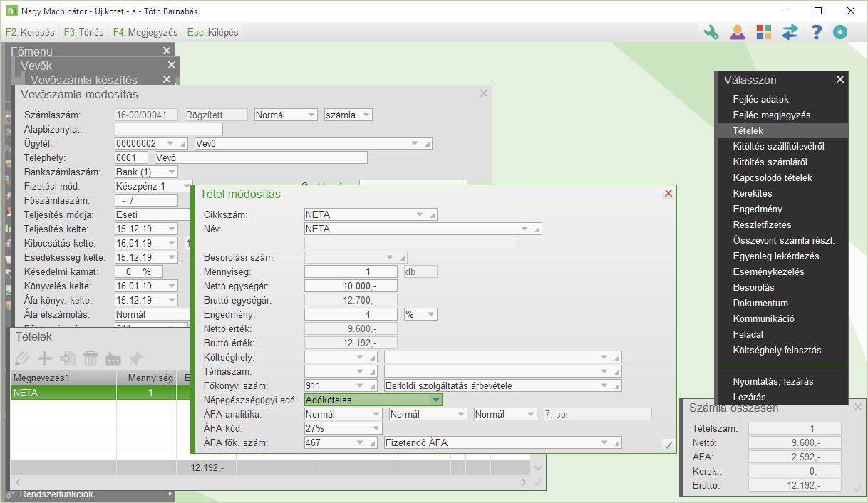Open the Népegészségügyi adó dropdown
The image size is (868, 503).
click(435, 400)
